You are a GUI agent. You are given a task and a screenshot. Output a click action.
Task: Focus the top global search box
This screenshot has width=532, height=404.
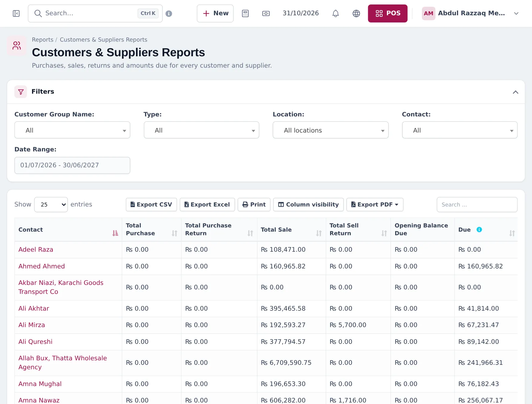[95, 13]
